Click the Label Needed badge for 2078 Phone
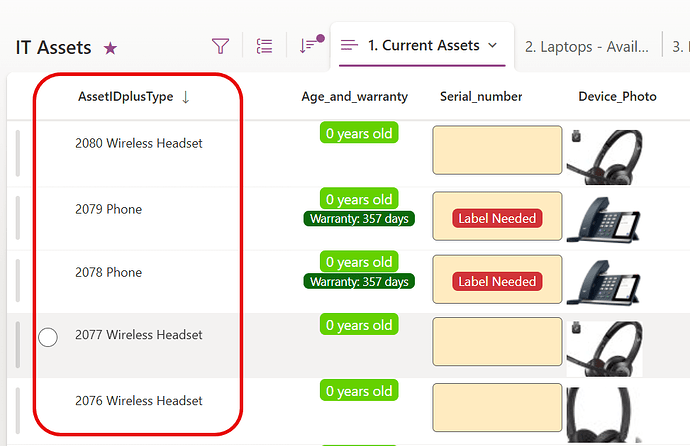 (497, 282)
